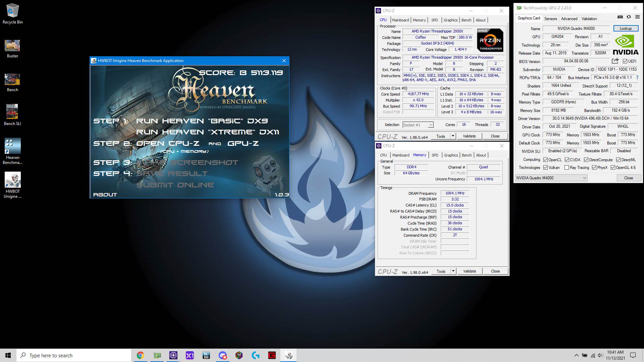This screenshot has width=644, height=362.
Task: Click the Take Screenshot step in HWBOT Heaven
Action: 187,163
